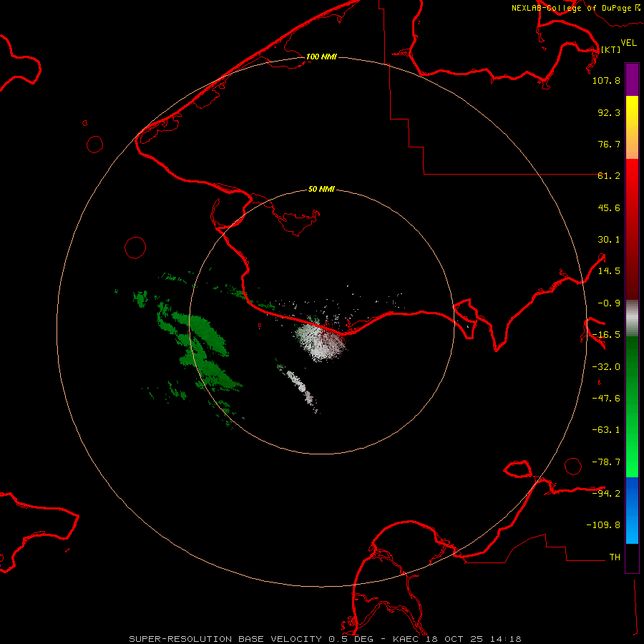Screen dimensions: 644x644
Task: Pick the blue segment of the color bar
Action: pos(632,509)
